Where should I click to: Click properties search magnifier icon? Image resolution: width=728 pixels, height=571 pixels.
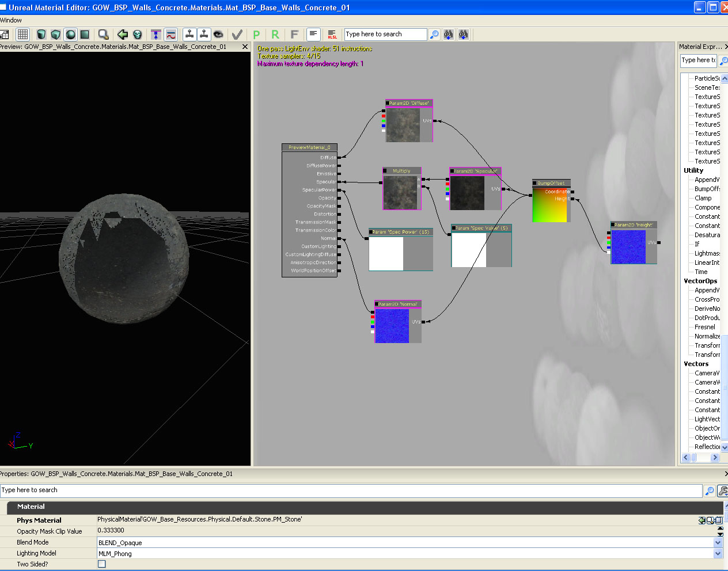pos(710,490)
